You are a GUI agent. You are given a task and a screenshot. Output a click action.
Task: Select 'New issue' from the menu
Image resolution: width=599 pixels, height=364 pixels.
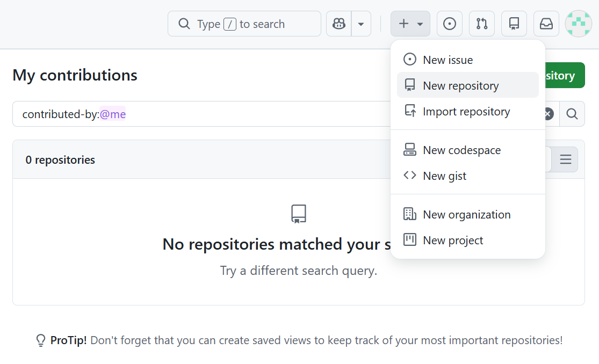tap(468, 60)
